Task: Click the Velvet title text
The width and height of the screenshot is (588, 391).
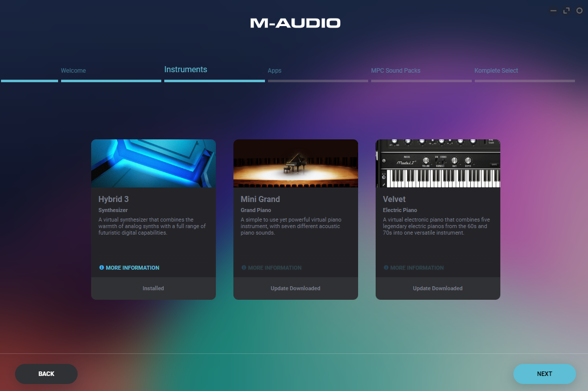Action: click(x=394, y=199)
